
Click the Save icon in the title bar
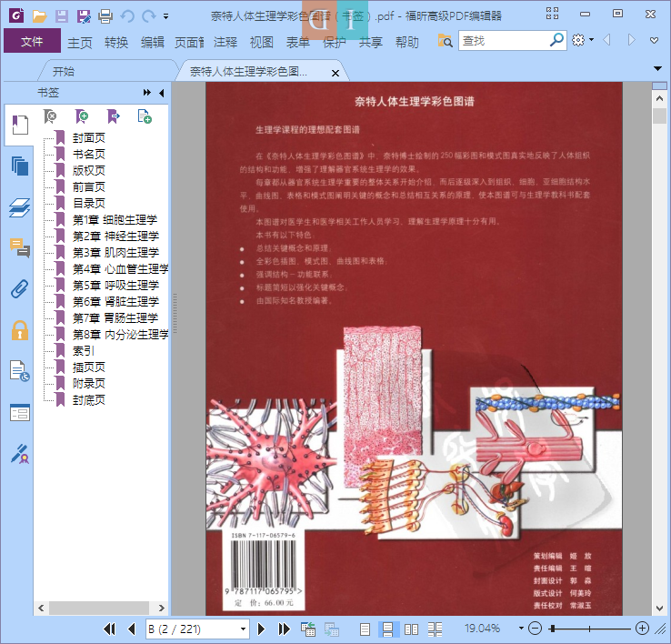click(62, 16)
